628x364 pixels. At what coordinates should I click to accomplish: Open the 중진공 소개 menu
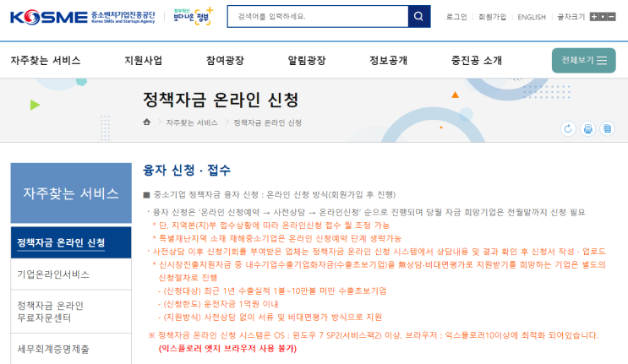coord(477,61)
